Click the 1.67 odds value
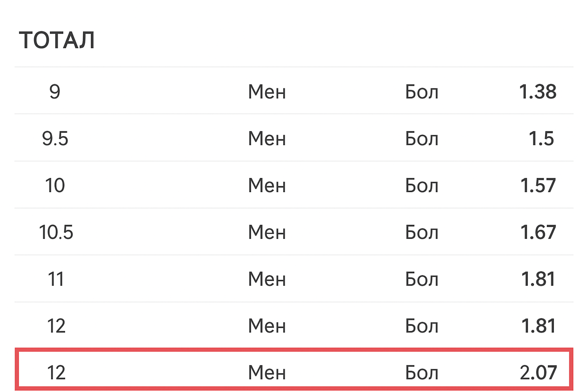Image resolution: width=588 pixels, height=392 pixels. [x=538, y=232]
